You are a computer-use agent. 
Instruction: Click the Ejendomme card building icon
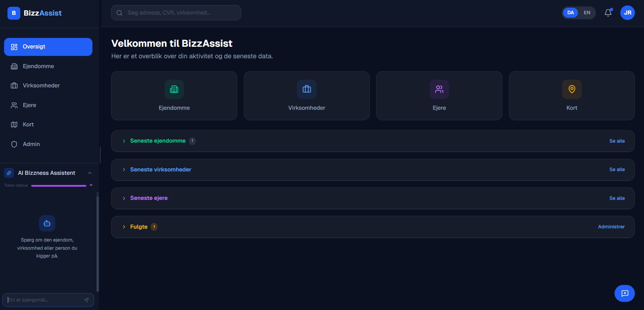click(174, 89)
